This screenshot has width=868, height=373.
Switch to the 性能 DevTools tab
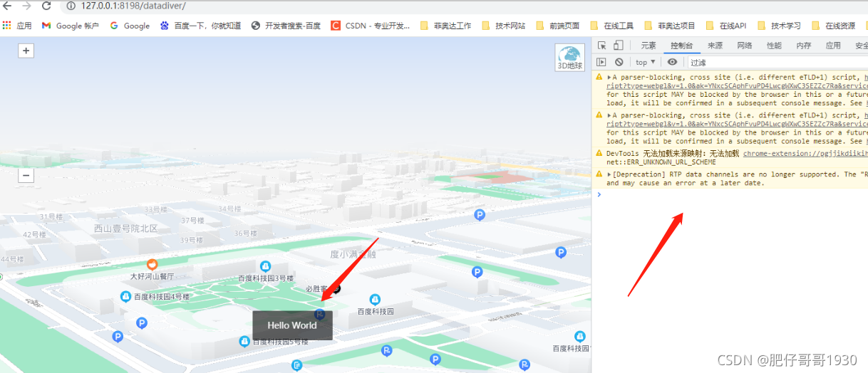pos(774,46)
